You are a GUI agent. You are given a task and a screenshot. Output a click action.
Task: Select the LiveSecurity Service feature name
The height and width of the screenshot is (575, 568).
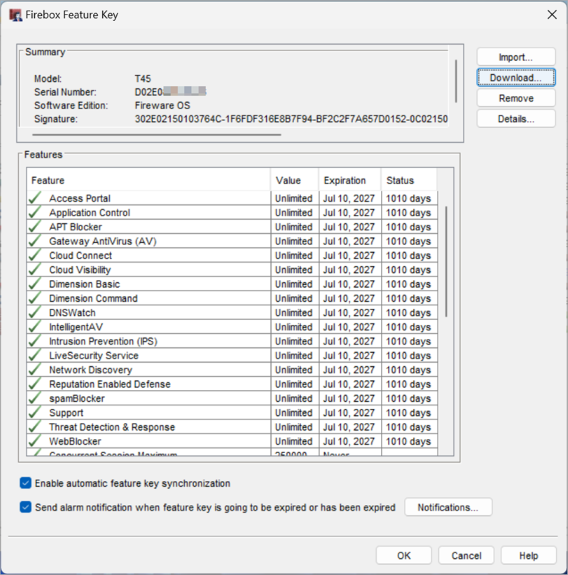tap(94, 355)
